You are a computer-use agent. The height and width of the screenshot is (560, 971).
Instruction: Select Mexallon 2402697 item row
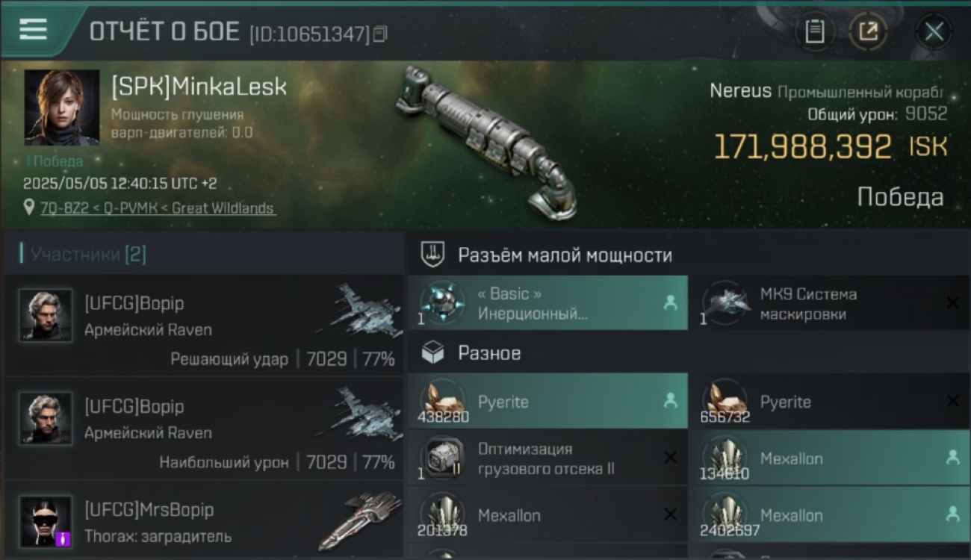(x=829, y=515)
